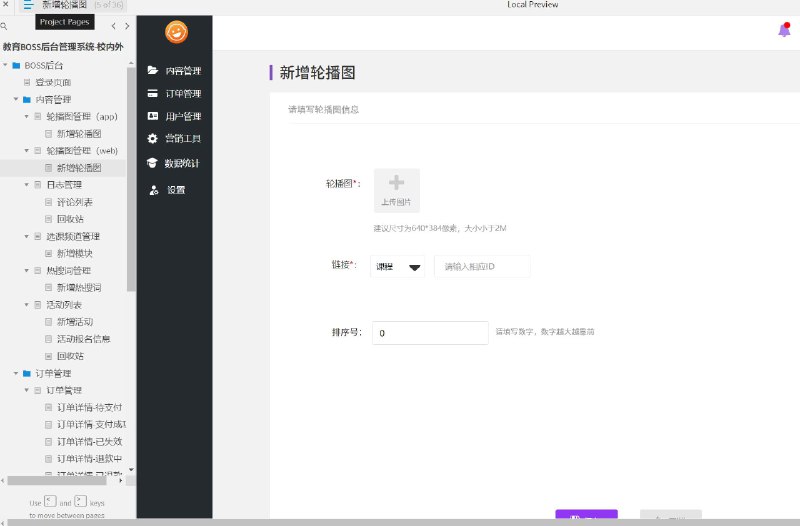The image size is (800, 526).
Task: Click the plus icon in the 上传图片 upload box
Action: [x=396, y=182]
